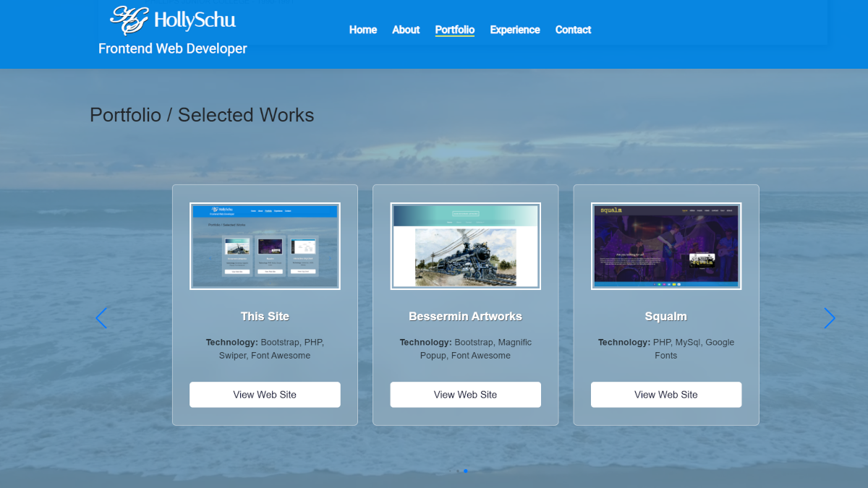Click the This Site card title
Viewport: 868px width, 488px height.
coord(265,316)
